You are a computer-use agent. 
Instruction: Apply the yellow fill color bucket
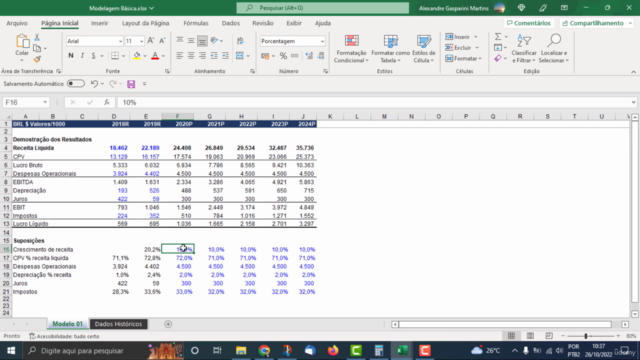coord(137,56)
